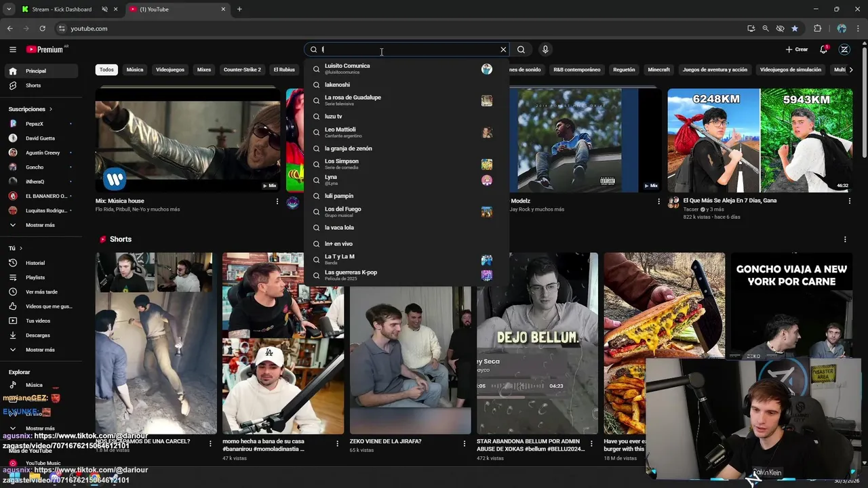Open options for ZEKO VIENE DE LA JIRAFA short

coord(465,443)
